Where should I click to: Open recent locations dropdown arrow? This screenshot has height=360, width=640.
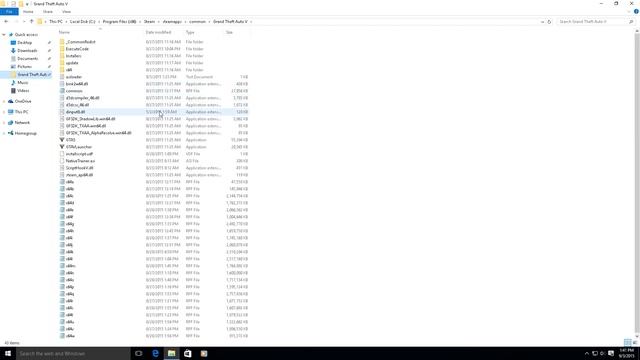coord(24,22)
